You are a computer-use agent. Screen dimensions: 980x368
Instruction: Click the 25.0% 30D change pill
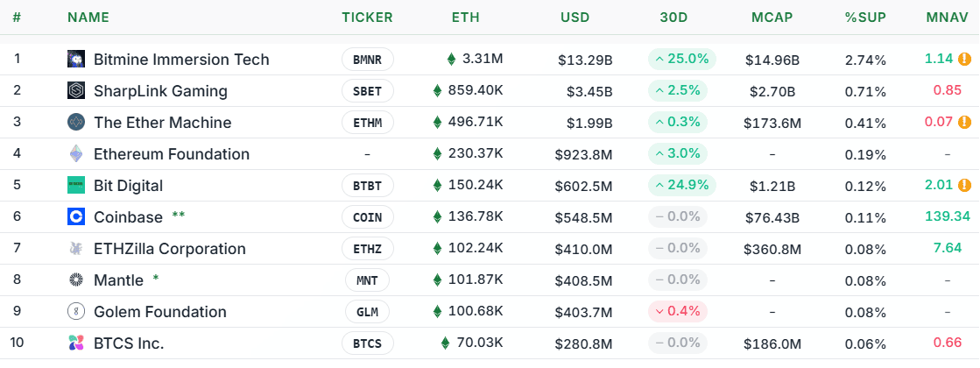(682, 60)
